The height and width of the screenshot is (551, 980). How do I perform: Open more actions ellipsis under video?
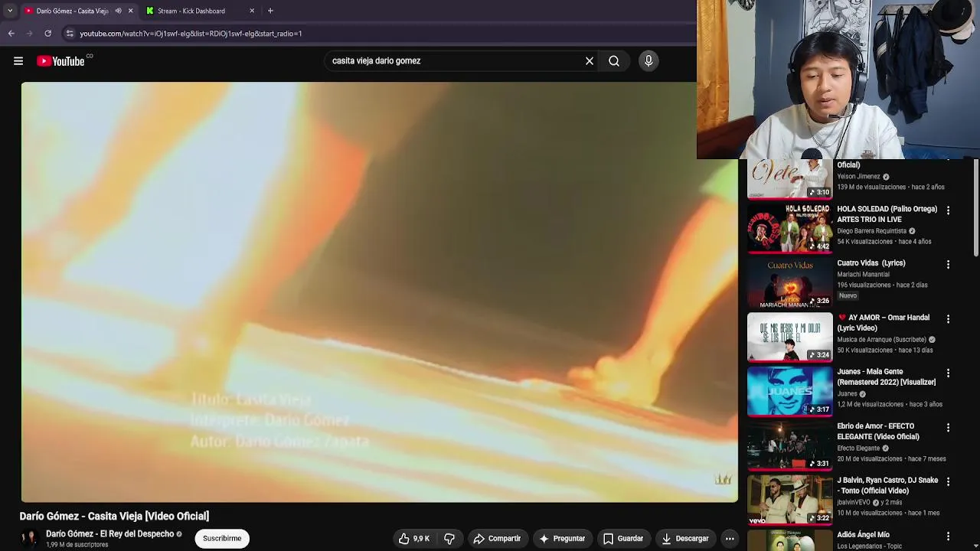730,539
